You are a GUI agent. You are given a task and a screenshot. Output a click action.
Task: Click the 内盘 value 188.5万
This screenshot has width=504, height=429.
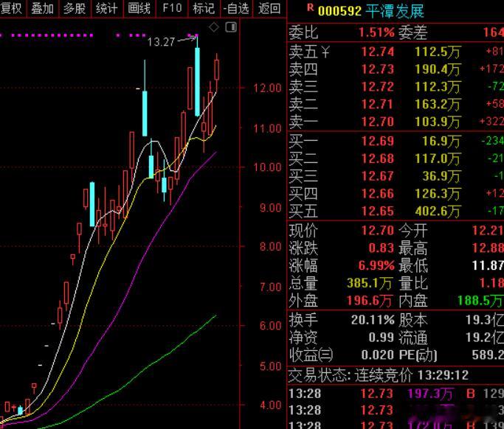[x=480, y=301]
